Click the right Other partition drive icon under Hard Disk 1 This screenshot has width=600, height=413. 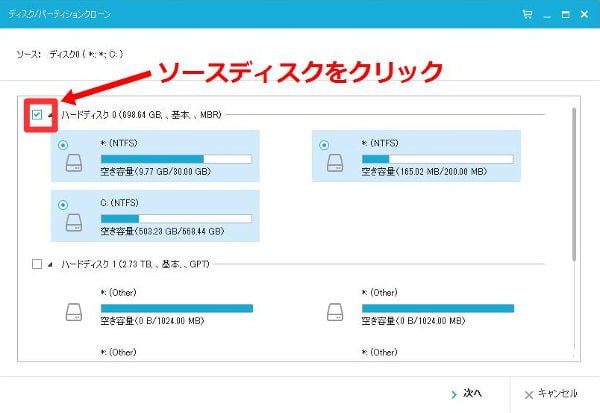click(335, 312)
